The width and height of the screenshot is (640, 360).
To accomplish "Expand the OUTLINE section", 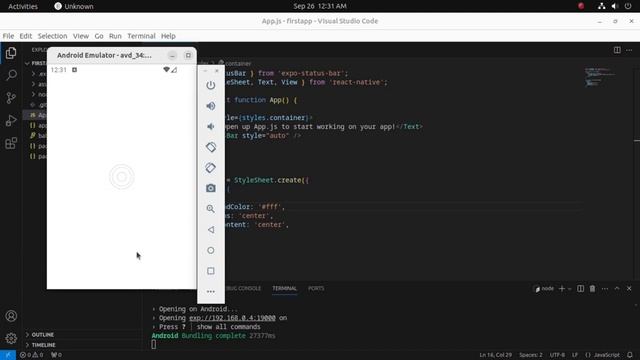I will pos(42,335).
